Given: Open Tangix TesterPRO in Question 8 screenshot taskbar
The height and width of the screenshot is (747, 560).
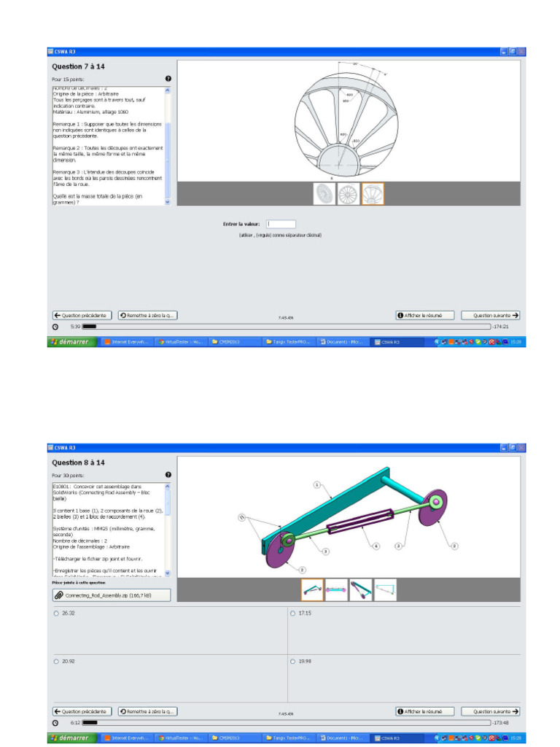Looking at the screenshot, I should pyautogui.click(x=289, y=738).
